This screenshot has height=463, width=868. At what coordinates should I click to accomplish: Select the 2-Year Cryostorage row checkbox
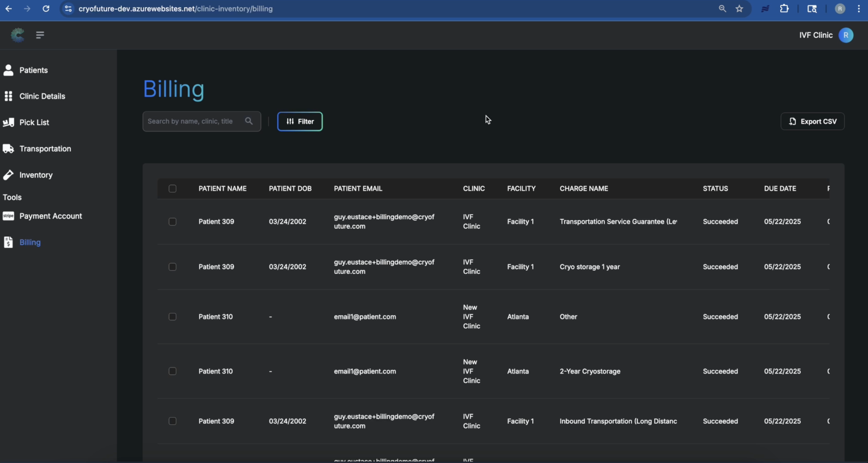[172, 371]
